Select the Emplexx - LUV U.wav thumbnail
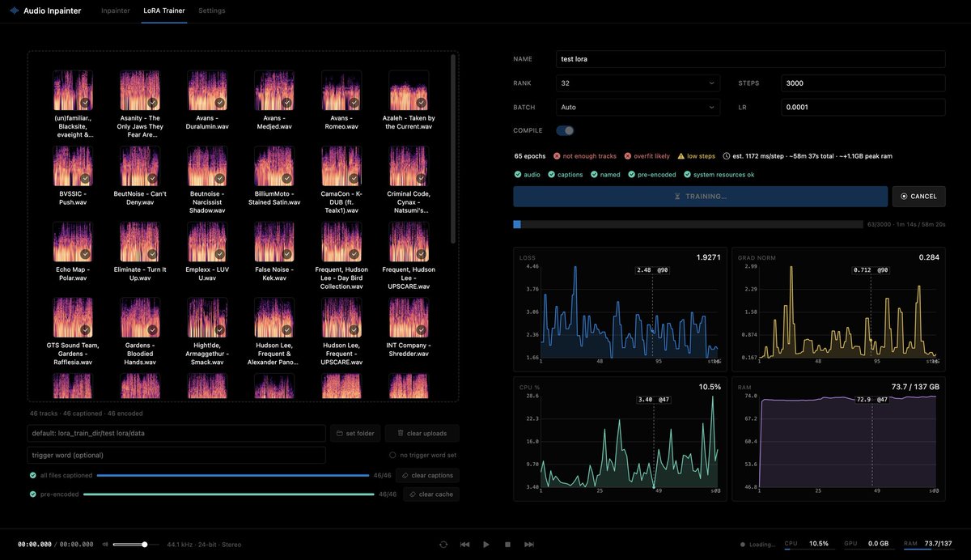This screenshot has width=971, height=560. [x=207, y=242]
